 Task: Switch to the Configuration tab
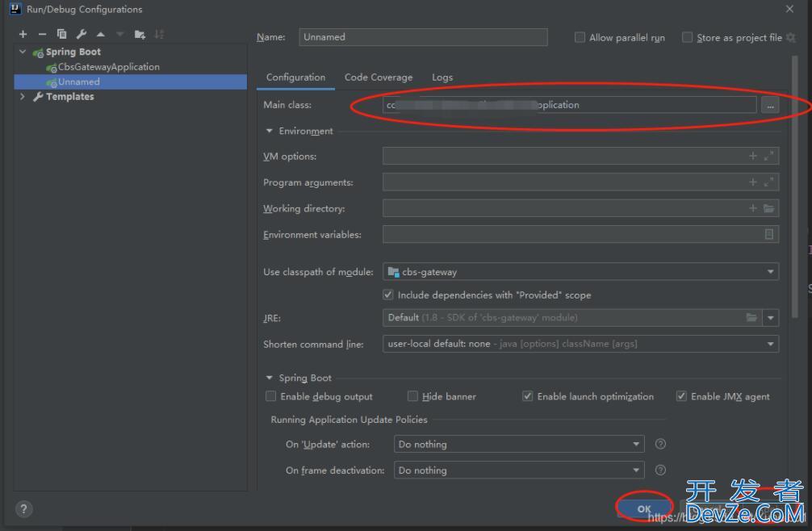pyautogui.click(x=295, y=77)
